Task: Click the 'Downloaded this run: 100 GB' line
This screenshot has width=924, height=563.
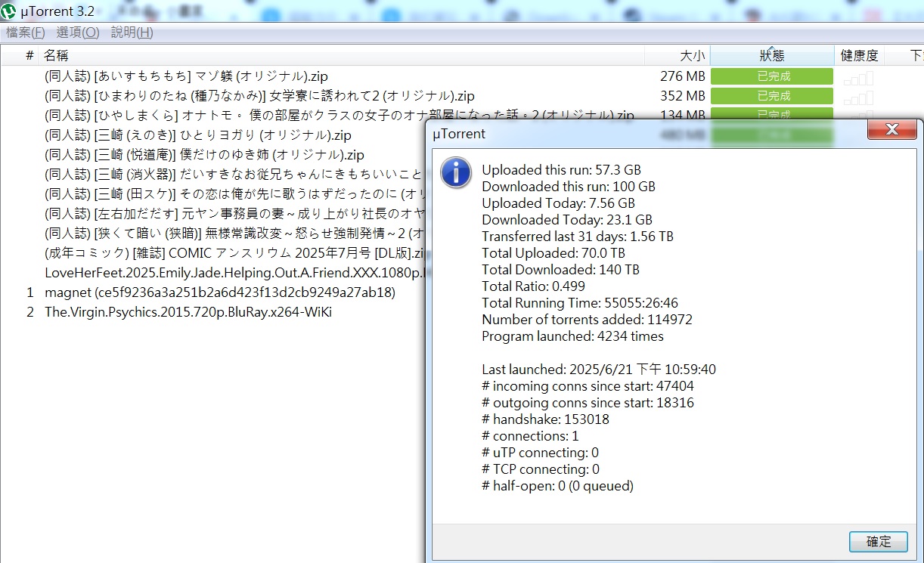Action: point(569,187)
